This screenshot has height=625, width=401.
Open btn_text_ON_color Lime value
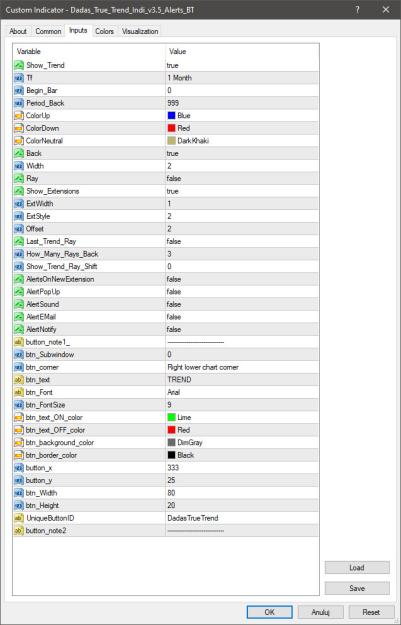click(x=242, y=417)
